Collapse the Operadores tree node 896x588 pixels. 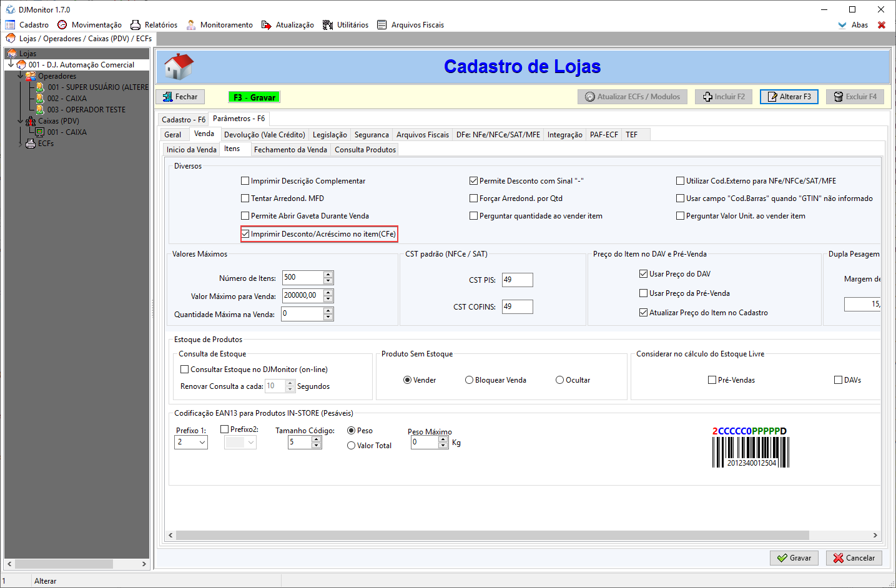(20, 76)
